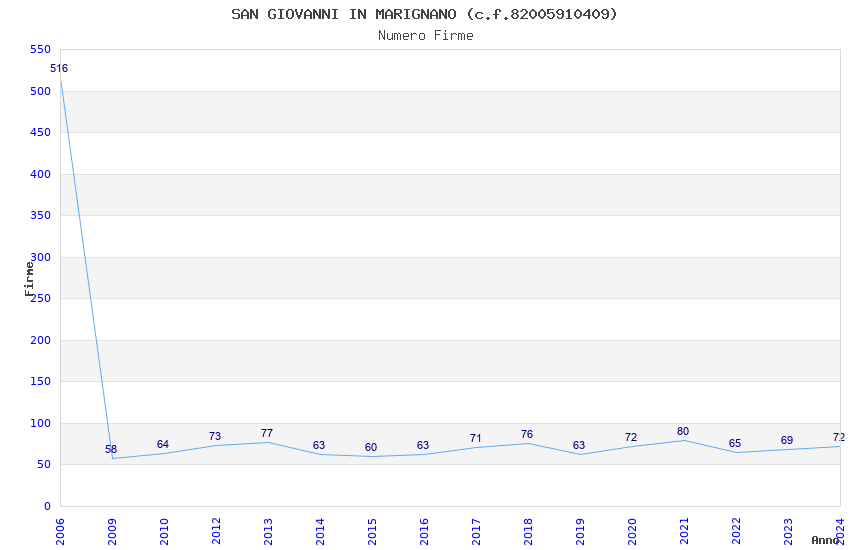Screen dimensions: 850x550
Task: Select the x-axis year label 2019
Action: click(x=581, y=532)
